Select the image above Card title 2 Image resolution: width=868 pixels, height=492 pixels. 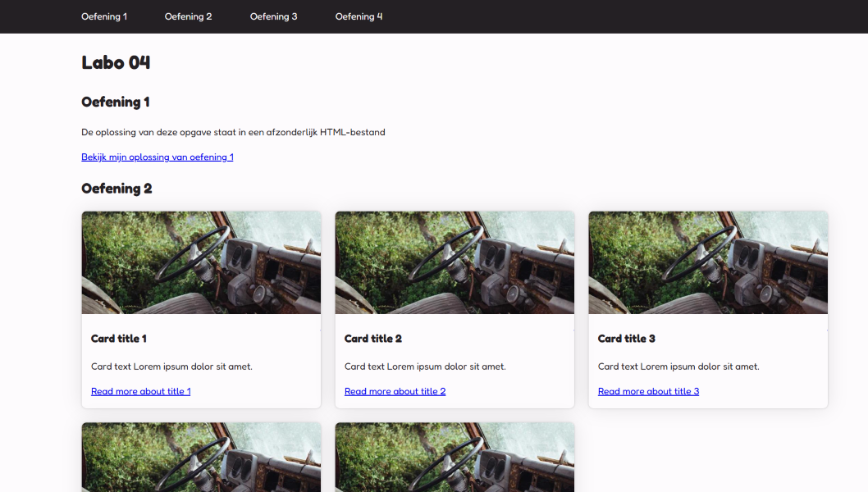[x=455, y=262]
